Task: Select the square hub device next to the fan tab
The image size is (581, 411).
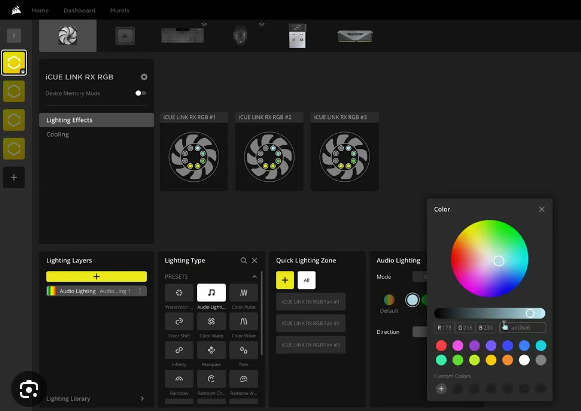Action: tap(125, 36)
